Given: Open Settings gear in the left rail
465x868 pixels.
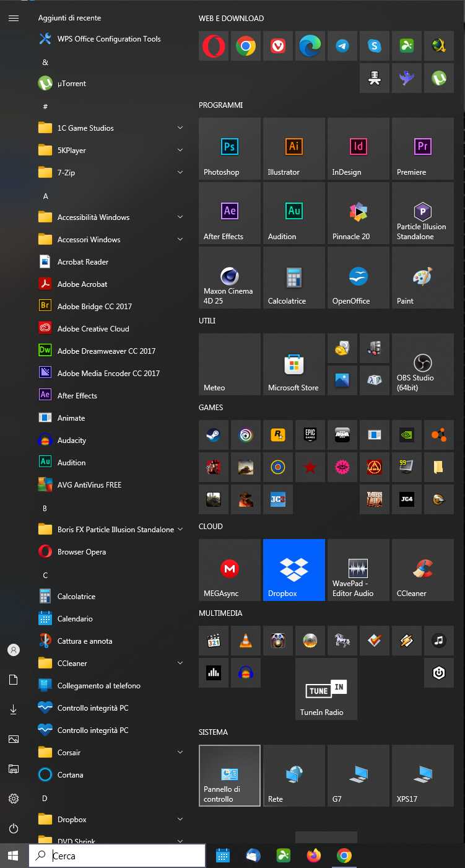Looking at the screenshot, I should pyautogui.click(x=14, y=799).
